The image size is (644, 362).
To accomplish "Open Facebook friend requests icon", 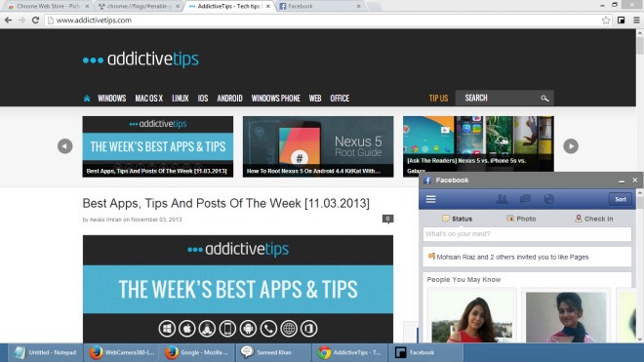I will (x=502, y=199).
